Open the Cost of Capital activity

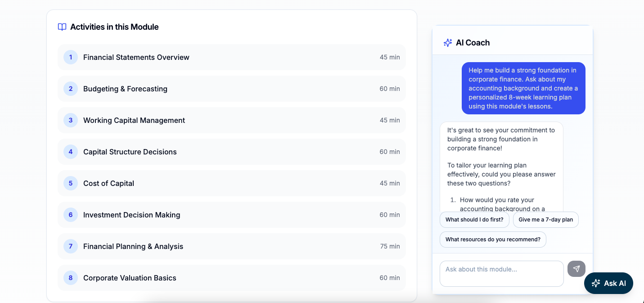(231, 183)
